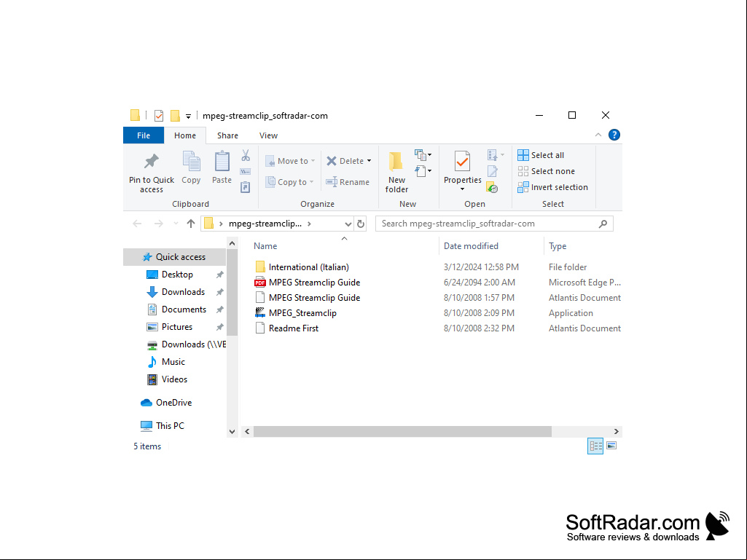The image size is (747, 560).
Task: Go back using the Back arrow
Action: [x=137, y=224]
